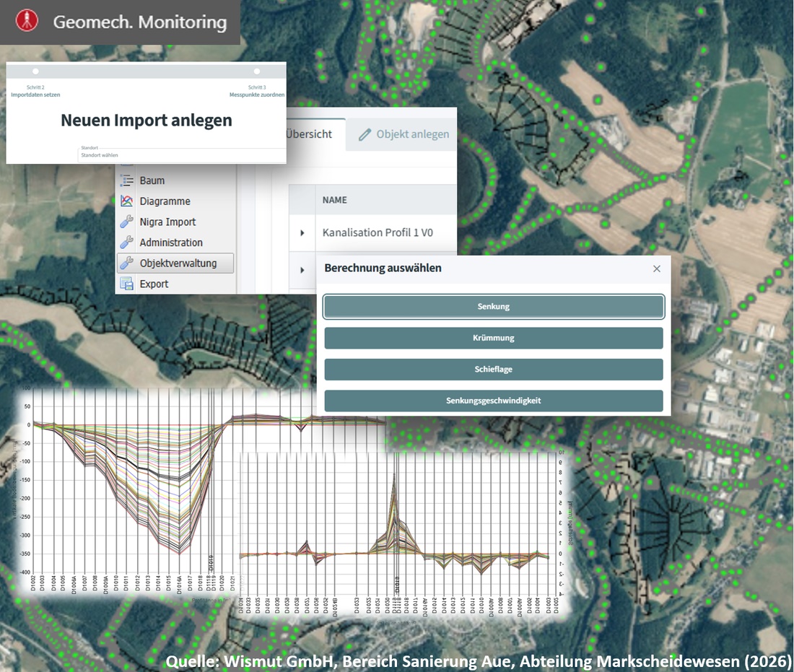
Task: Close the Berechnung auswählen dialog
Action: (656, 269)
